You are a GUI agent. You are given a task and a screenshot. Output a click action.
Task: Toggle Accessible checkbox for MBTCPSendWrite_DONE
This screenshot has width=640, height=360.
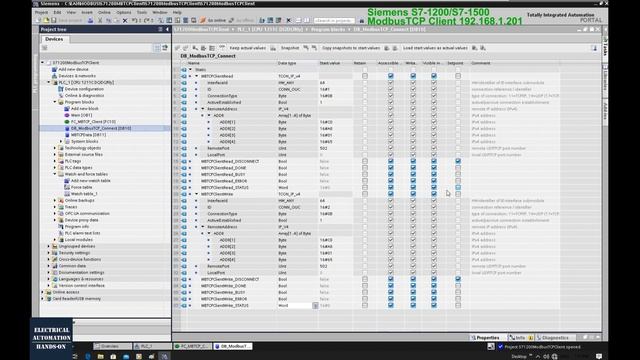click(x=391, y=286)
